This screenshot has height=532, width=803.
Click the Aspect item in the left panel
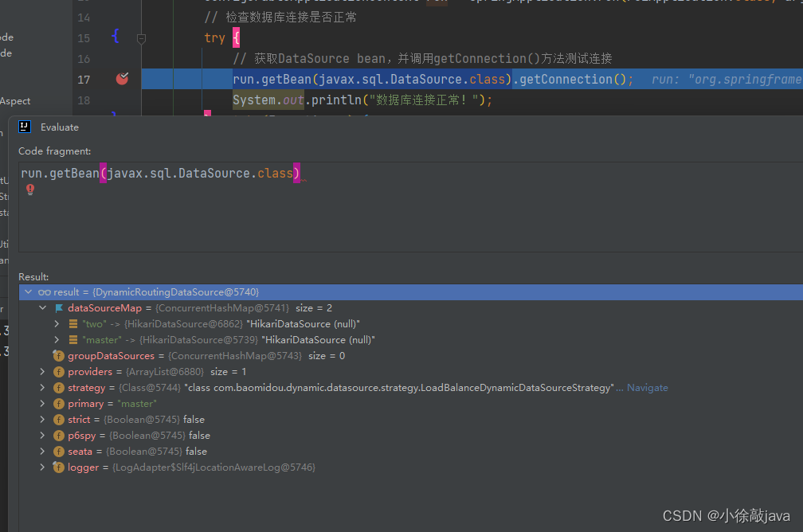click(15, 101)
